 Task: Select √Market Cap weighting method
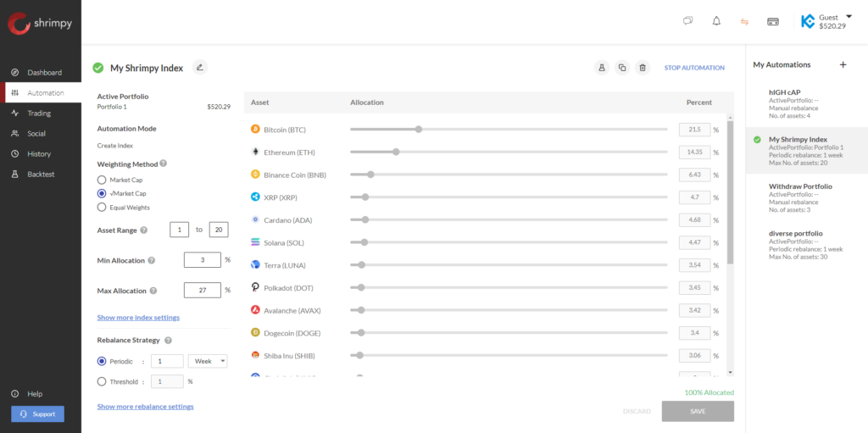pos(102,194)
